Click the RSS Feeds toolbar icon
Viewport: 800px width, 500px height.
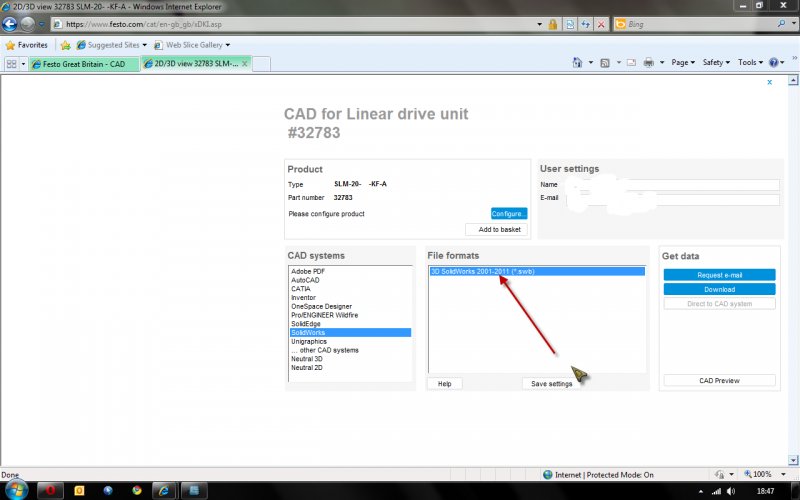click(x=605, y=63)
